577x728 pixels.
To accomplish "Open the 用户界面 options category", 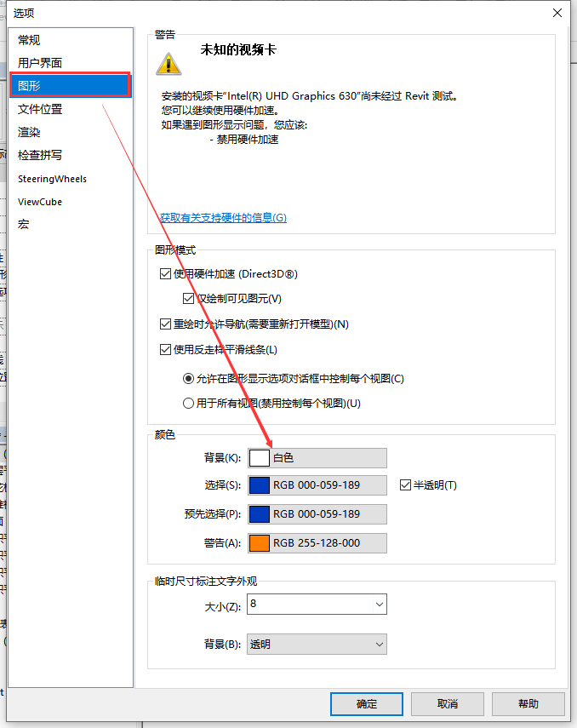I will pos(71,63).
